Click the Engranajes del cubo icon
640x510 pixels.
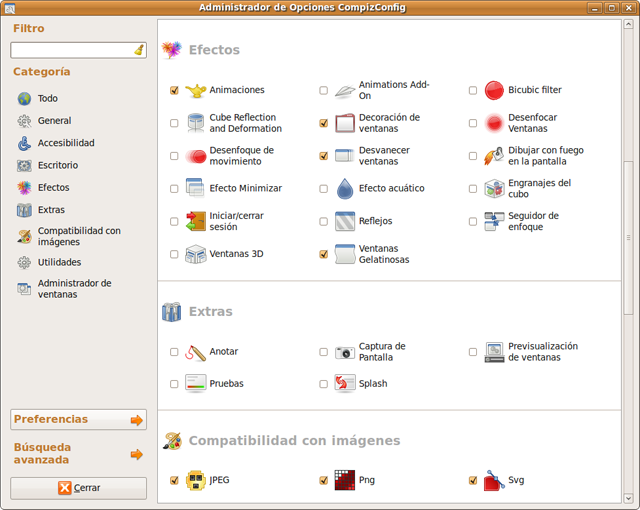click(x=493, y=188)
